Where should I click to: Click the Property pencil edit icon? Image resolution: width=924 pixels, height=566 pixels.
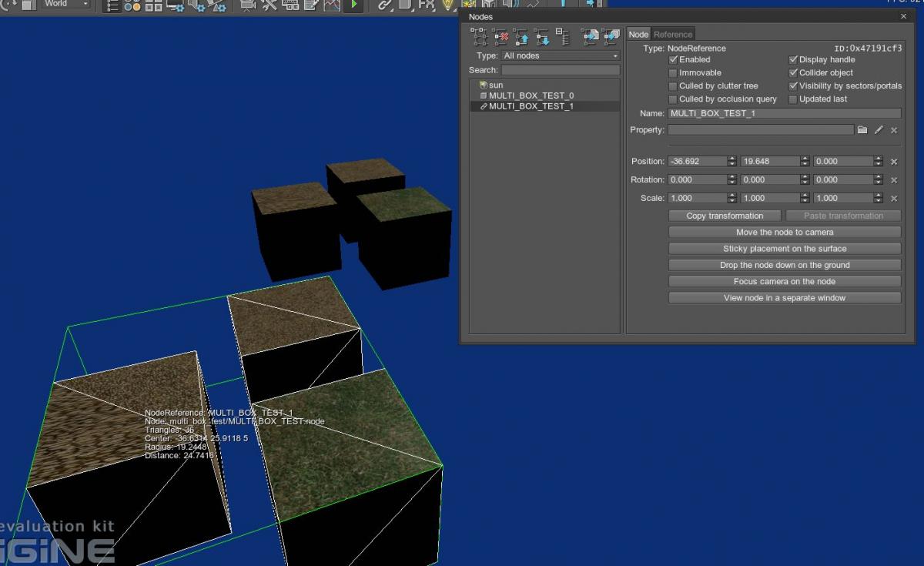[x=879, y=130]
